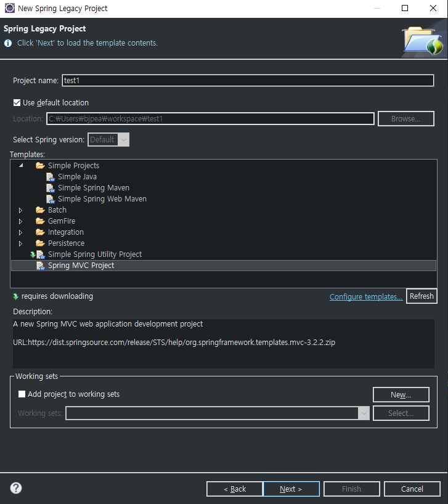This screenshot has height=504, width=448.
Task: Click the GemFire folder label
Action: point(62,221)
